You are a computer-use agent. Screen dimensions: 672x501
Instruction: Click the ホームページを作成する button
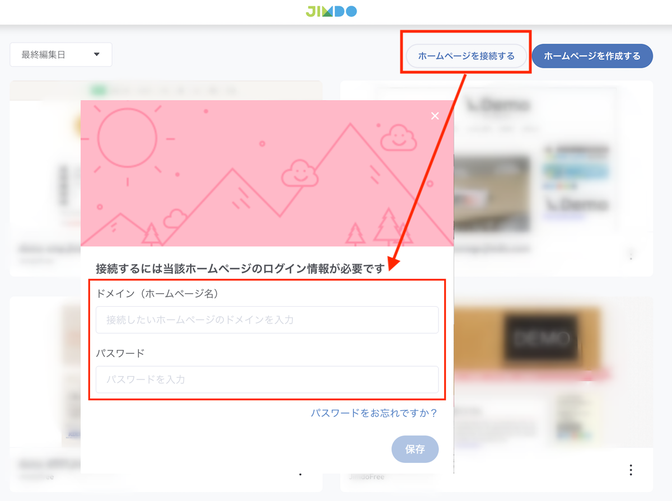pos(592,56)
